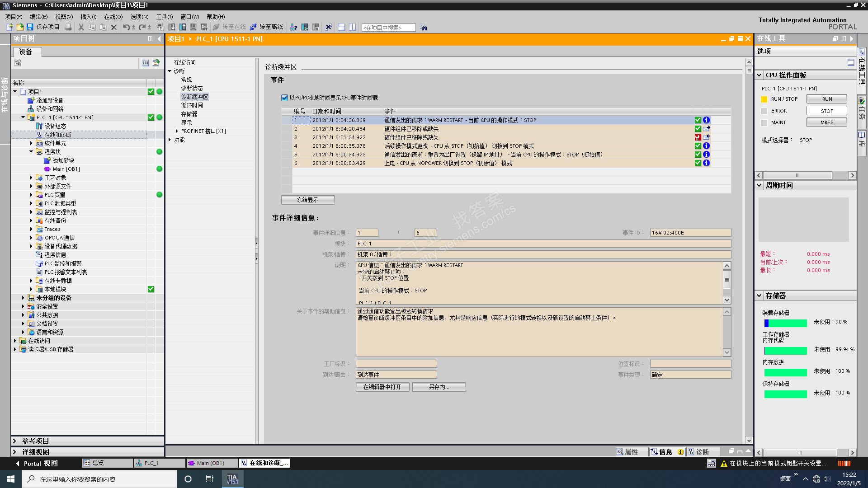Collapse the CPU operator panel section
This screenshot has height=488, width=868.
[x=759, y=75]
